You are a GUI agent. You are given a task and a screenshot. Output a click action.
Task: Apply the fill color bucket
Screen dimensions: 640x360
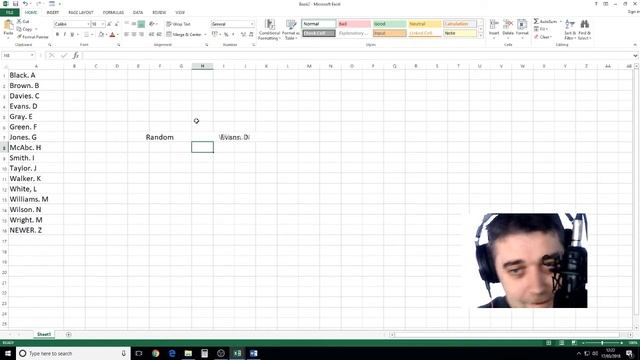(x=101, y=35)
